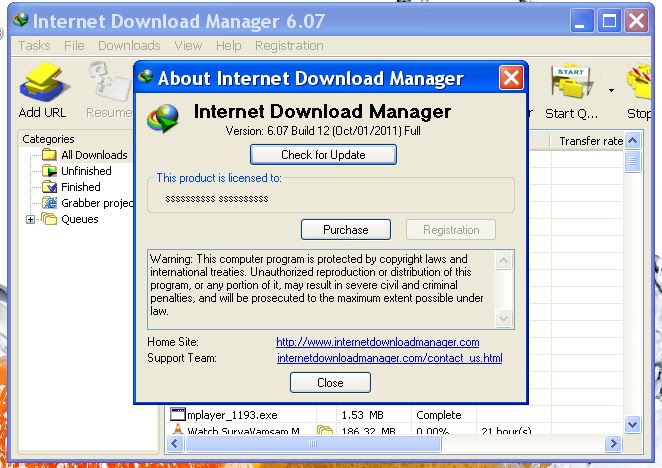Screen dimensions: 662x468
Task: Open the contact_us.html support link
Action: pos(390,358)
